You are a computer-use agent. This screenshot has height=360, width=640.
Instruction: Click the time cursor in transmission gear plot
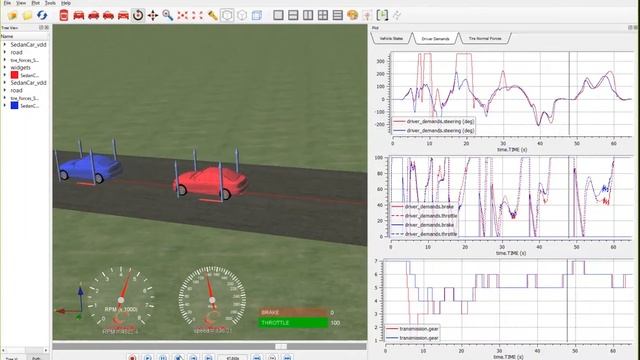pyautogui.click(x=567, y=301)
